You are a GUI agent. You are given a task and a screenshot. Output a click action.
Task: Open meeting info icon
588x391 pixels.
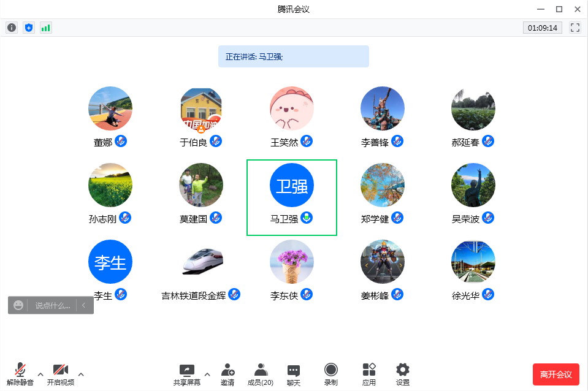coord(12,28)
